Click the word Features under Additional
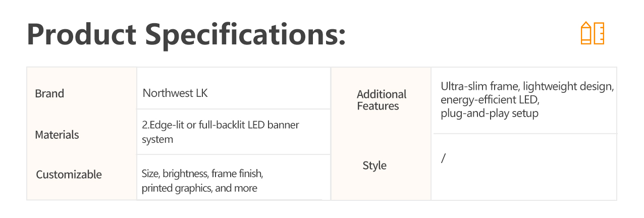Image resolution: width=644 pixels, height=218 pixels. click(378, 106)
